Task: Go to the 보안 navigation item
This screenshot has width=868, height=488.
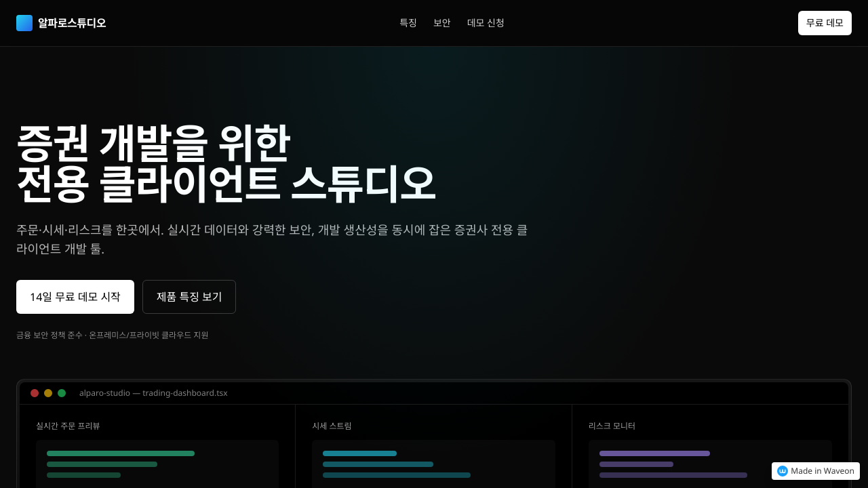Action: point(441,23)
